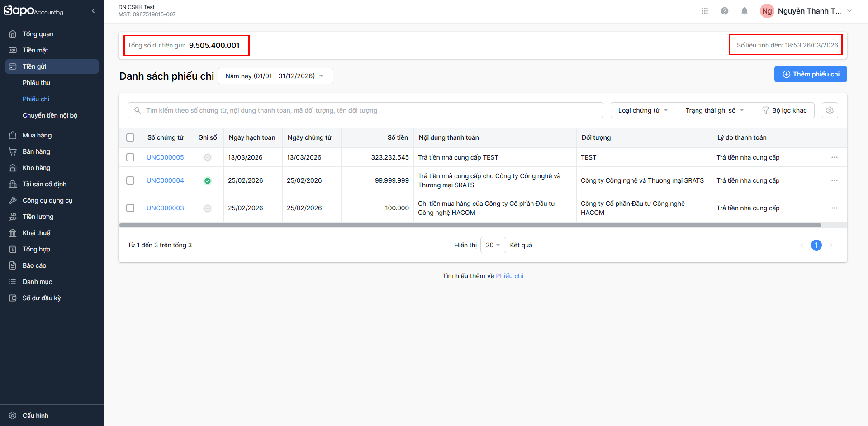Open the 'Báo cáo' sidebar menu
868x426 pixels.
click(x=34, y=265)
